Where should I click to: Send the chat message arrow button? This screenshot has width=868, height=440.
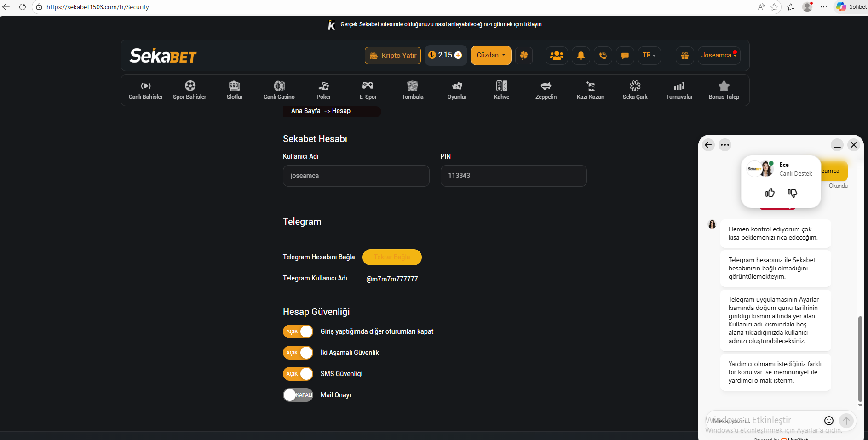(846, 421)
